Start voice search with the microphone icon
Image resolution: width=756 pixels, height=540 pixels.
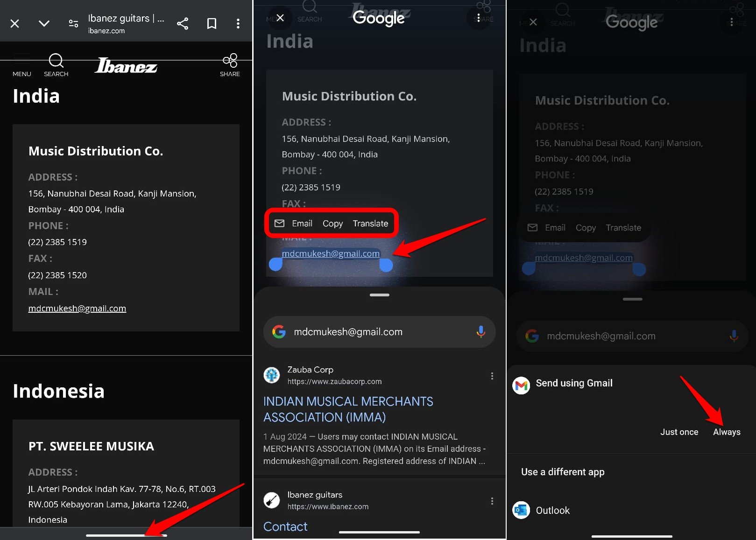[480, 332]
